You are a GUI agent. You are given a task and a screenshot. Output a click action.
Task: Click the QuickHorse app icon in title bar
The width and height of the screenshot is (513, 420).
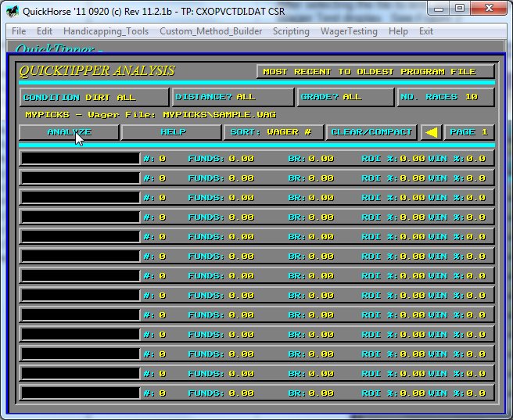(13, 11)
